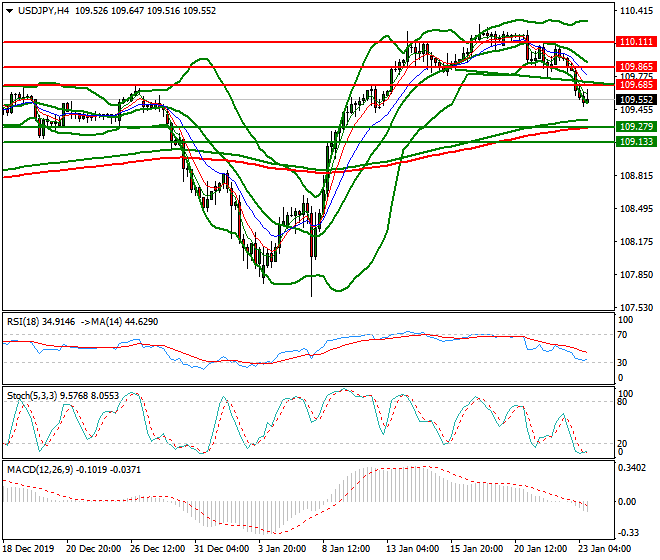Click the 3 Jan 20:00 time label

click(282, 549)
